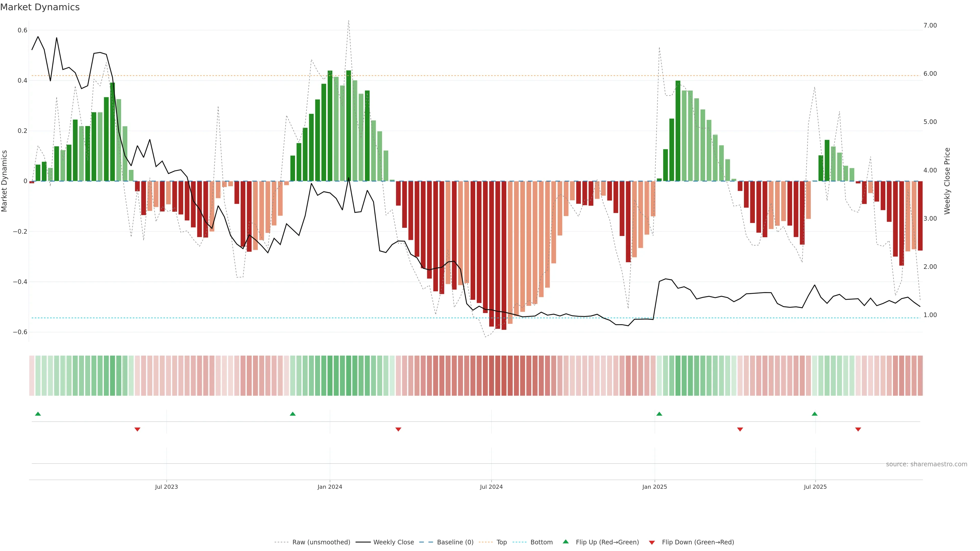Click the last red flip-down triangle marker
The height and width of the screenshot is (551, 980).
[x=858, y=429]
